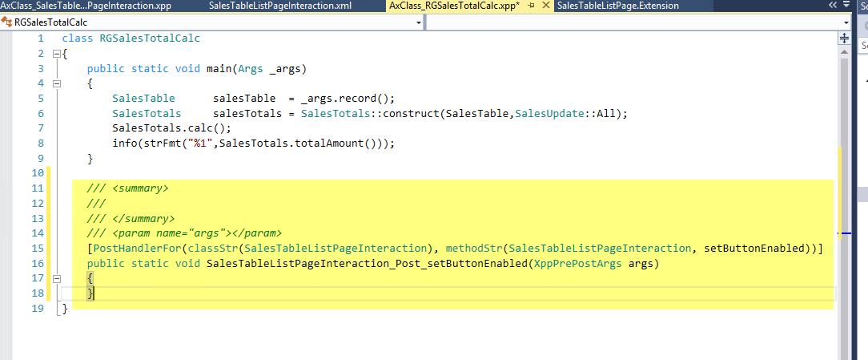868x360 pixels.
Task: Place cursor on PostHandlerFor attribute text
Action: 130,249
